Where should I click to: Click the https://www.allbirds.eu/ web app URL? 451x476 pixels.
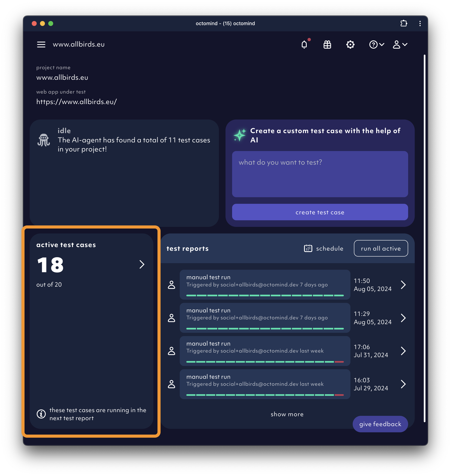(76, 102)
